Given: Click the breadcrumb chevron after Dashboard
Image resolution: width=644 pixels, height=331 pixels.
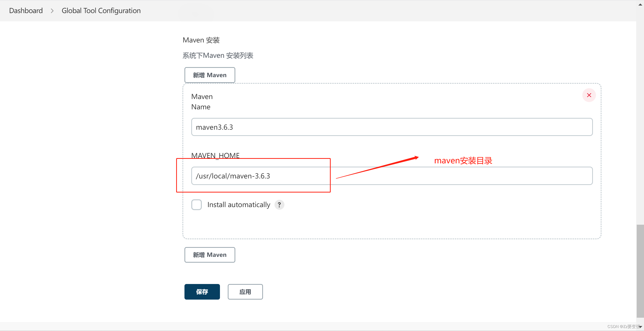Looking at the screenshot, I should pyautogui.click(x=52, y=11).
